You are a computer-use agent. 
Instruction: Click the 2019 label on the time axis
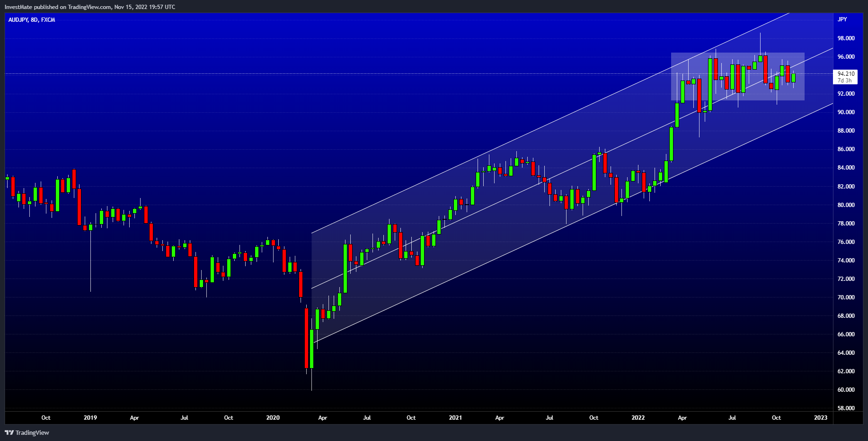point(90,418)
